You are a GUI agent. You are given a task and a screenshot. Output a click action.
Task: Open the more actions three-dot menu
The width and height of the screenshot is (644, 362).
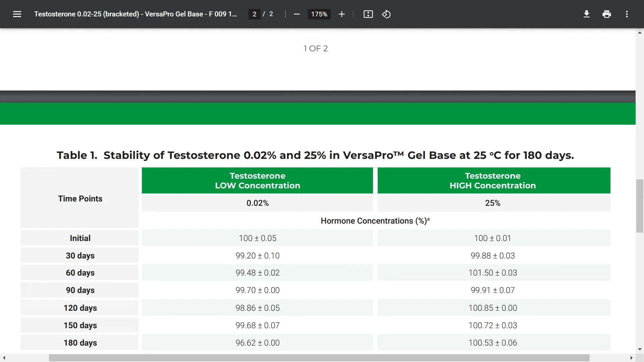[x=627, y=14]
